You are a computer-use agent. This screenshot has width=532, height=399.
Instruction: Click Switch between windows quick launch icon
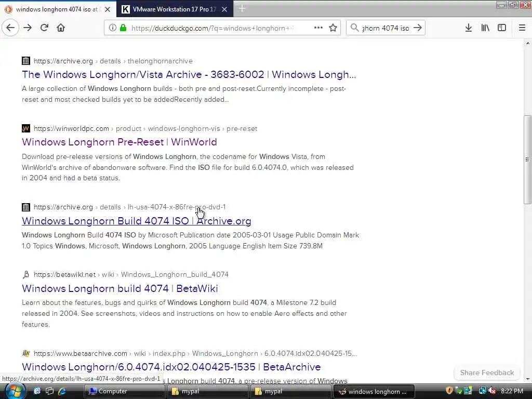[x=49, y=391]
